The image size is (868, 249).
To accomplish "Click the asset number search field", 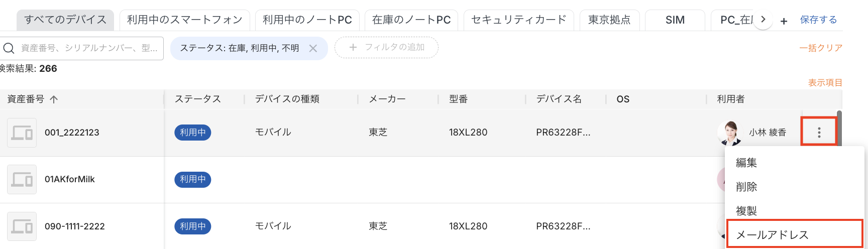I will [x=89, y=48].
